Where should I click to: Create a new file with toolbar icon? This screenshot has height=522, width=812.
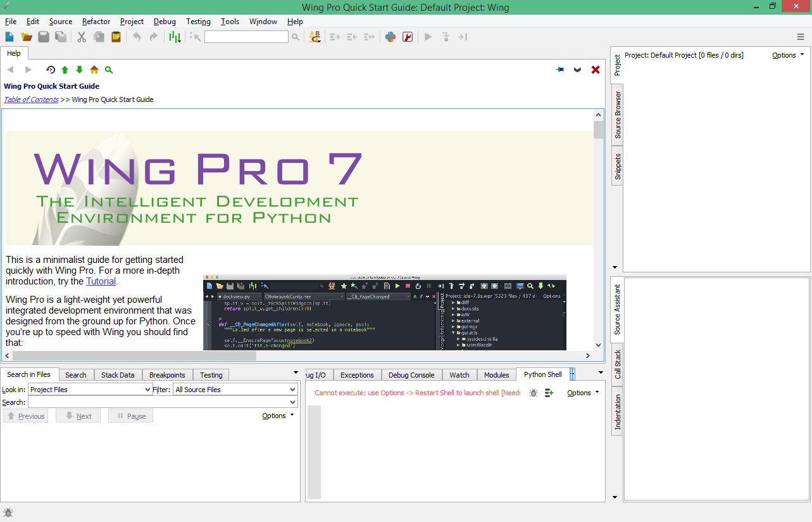tap(9, 37)
